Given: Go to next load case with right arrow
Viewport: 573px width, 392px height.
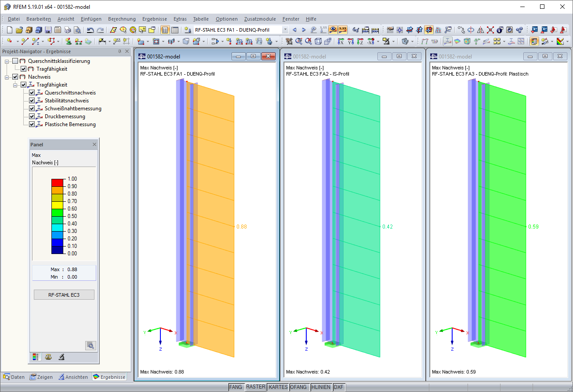Looking at the screenshot, I should pyautogui.click(x=304, y=30).
